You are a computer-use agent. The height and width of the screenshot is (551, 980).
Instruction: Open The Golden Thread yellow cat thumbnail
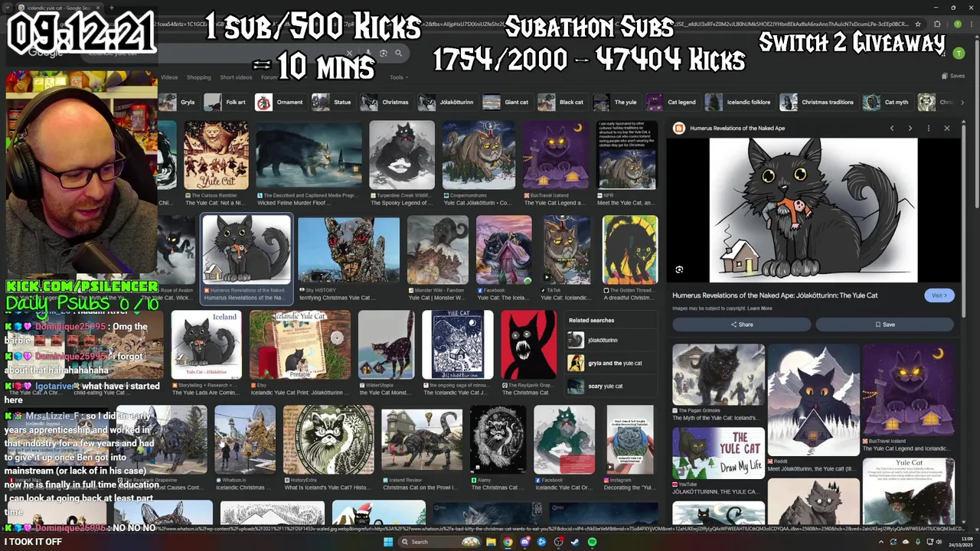(x=630, y=249)
